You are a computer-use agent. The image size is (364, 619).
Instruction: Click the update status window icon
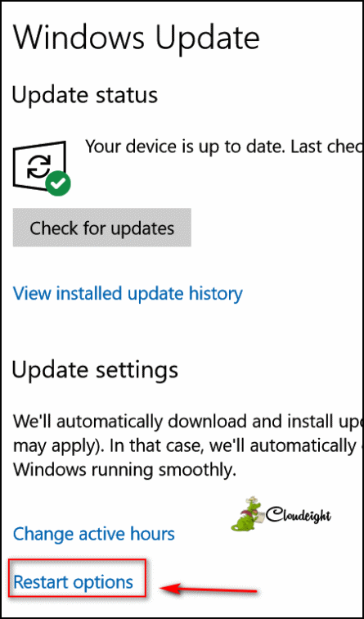39,166
